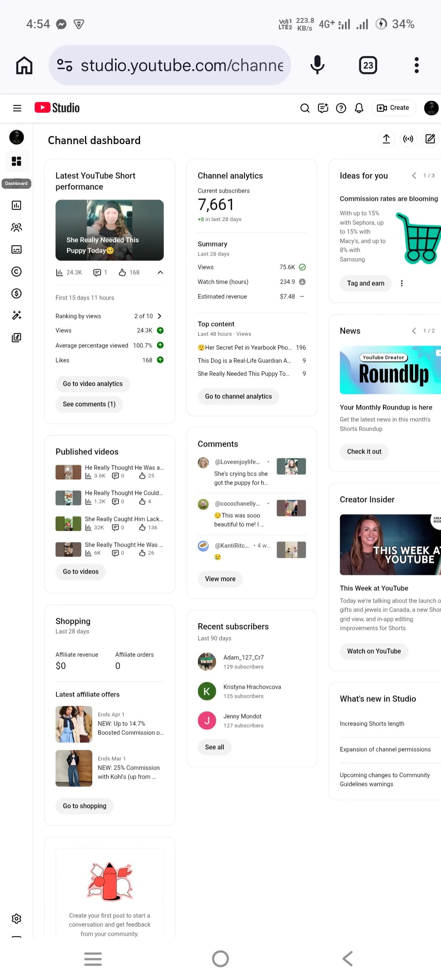The width and height of the screenshot is (441, 980).
Task: Open Analytics from the sidebar
Action: point(16,205)
